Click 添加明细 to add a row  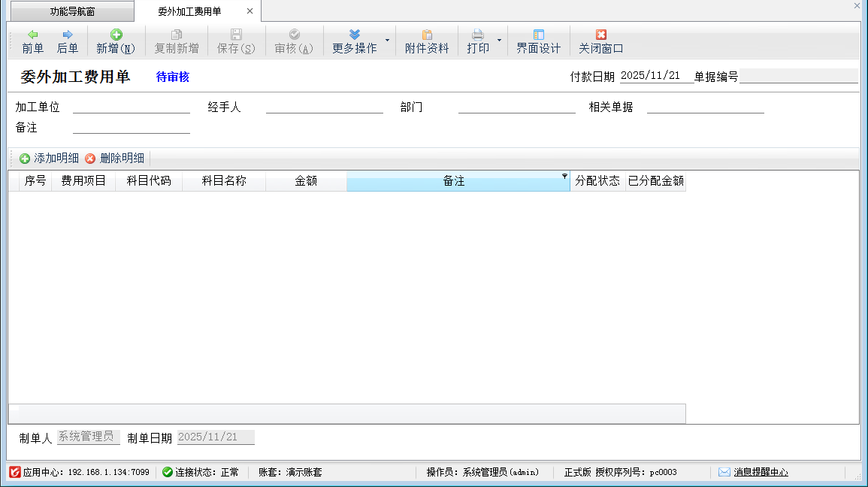(x=49, y=159)
